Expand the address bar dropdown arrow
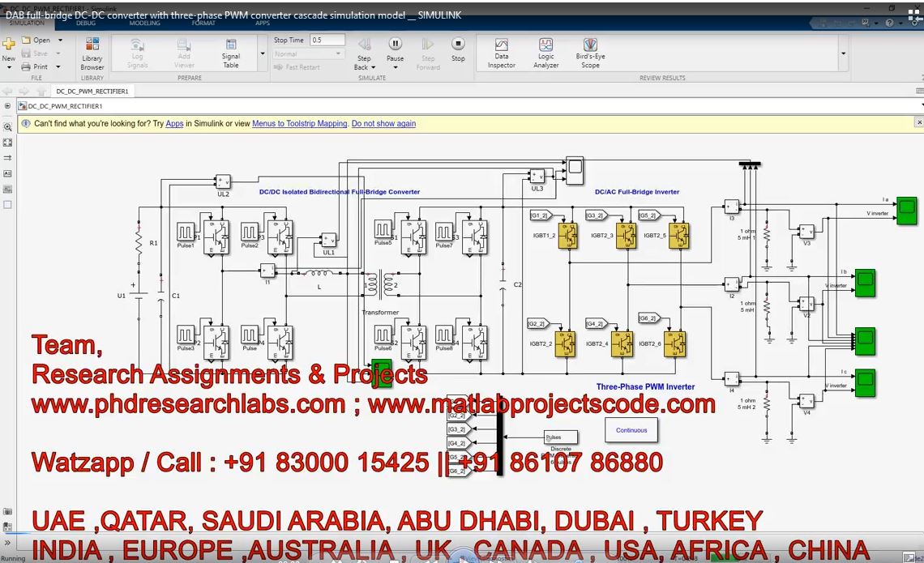Image resolution: width=924 pixels, height=563 pixels. (921, 106)
